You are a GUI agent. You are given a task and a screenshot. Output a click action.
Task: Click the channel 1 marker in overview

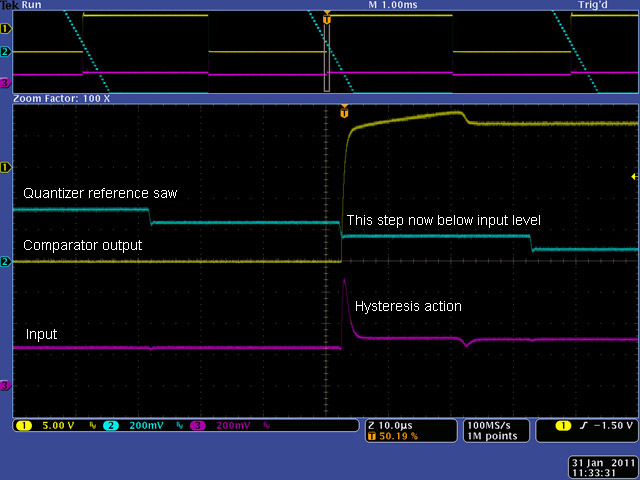5,28
